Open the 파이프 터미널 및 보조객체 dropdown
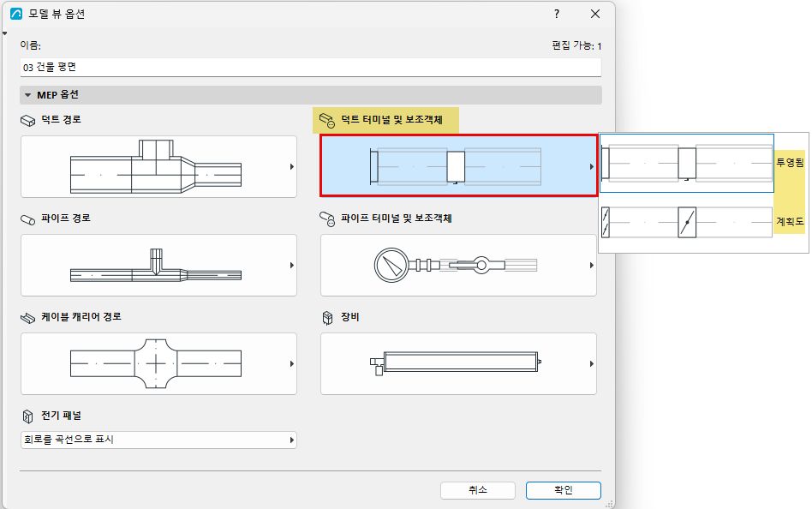 458,266
